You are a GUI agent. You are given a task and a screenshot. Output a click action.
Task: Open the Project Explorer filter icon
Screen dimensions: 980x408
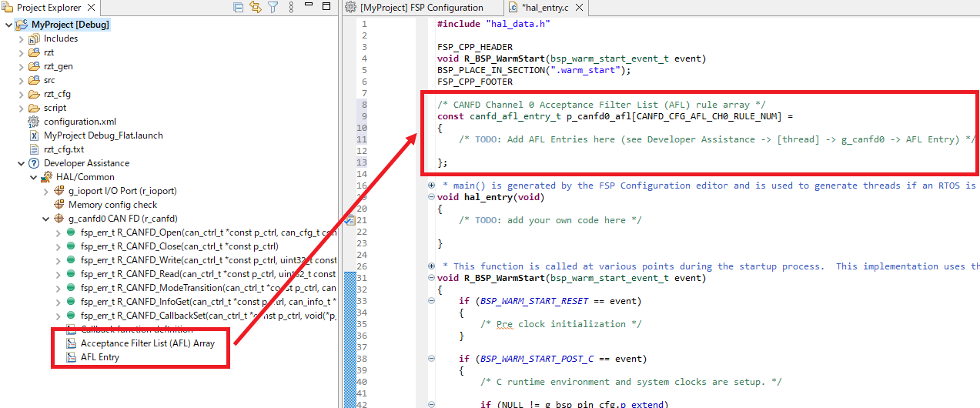tap(273, 8)
